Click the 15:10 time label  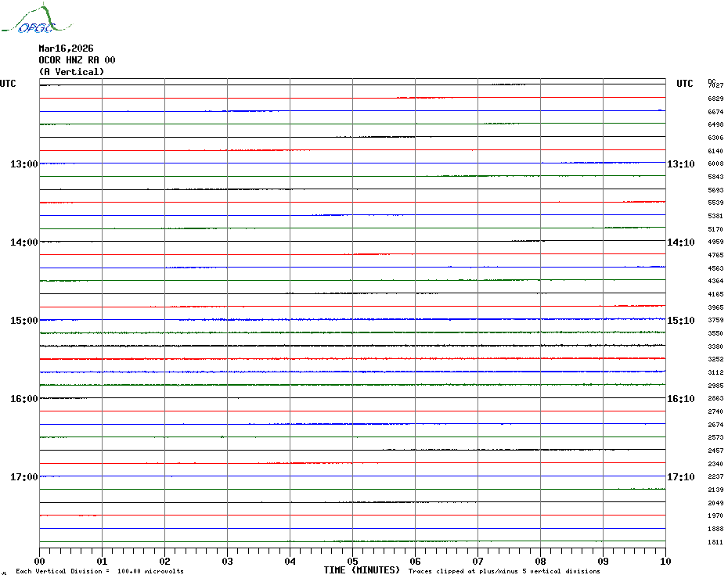click(x=681, y=321)
